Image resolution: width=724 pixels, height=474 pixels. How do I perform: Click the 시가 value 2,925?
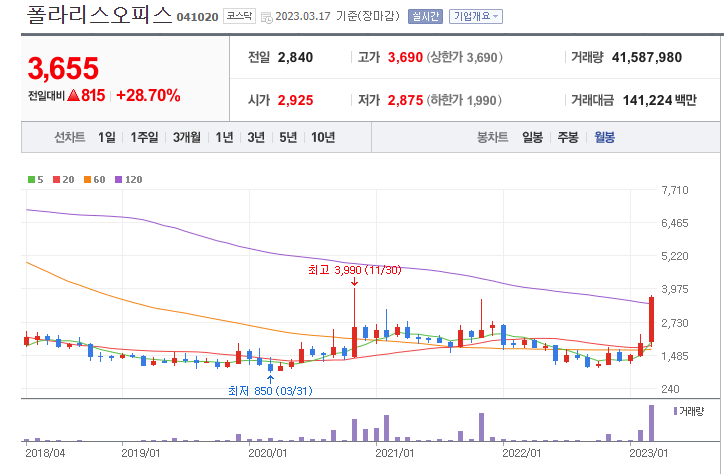click(295, 100)
